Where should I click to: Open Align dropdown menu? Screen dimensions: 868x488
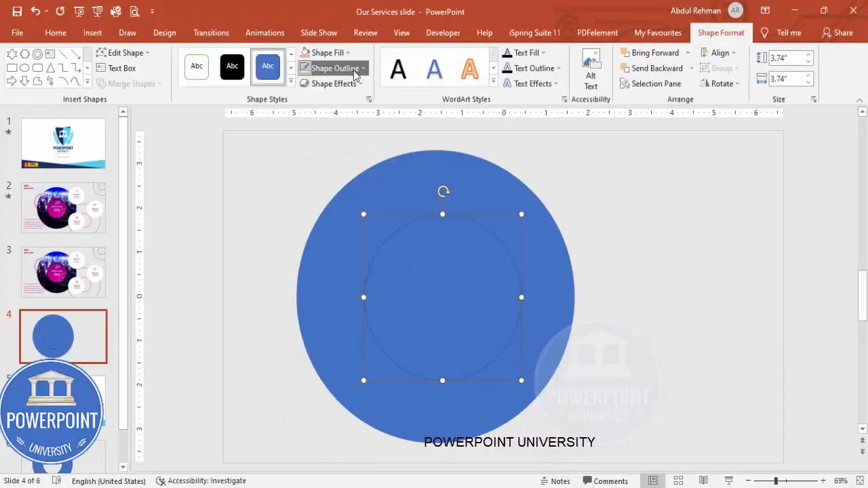718,53
